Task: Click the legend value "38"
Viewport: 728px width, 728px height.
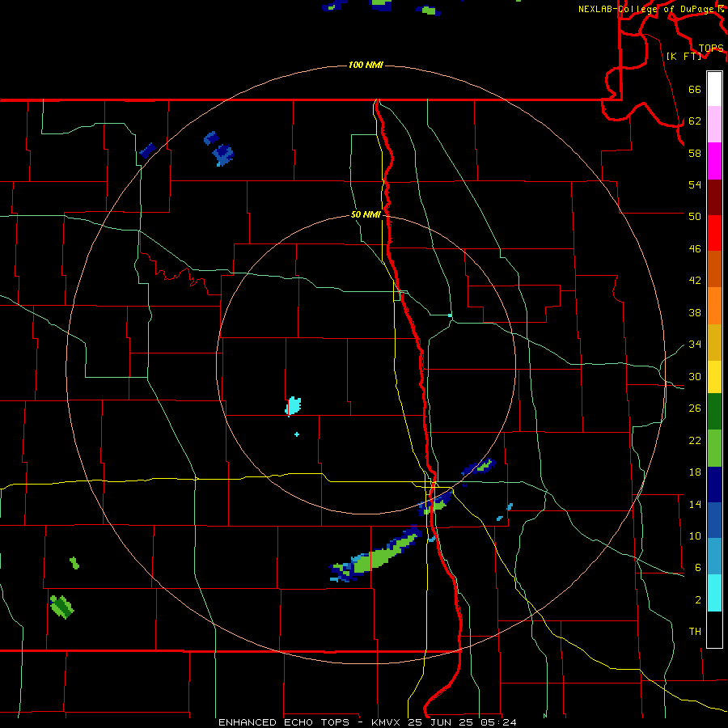Action: [x=695, y=312]
